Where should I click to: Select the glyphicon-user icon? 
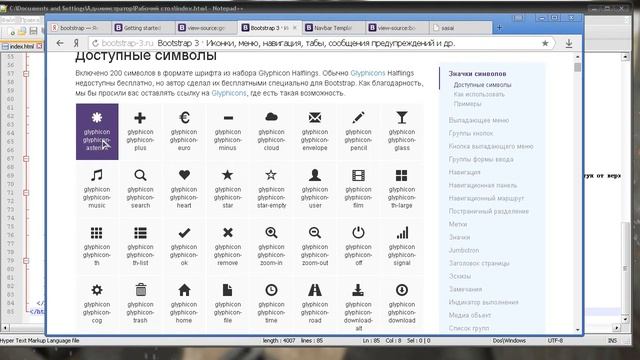tap(315, 175)
